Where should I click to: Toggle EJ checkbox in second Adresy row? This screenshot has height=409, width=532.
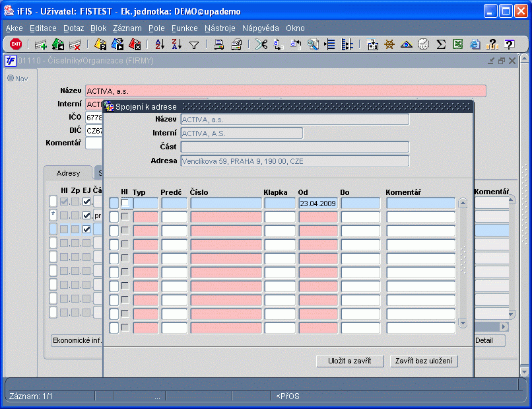click(86, 215)
